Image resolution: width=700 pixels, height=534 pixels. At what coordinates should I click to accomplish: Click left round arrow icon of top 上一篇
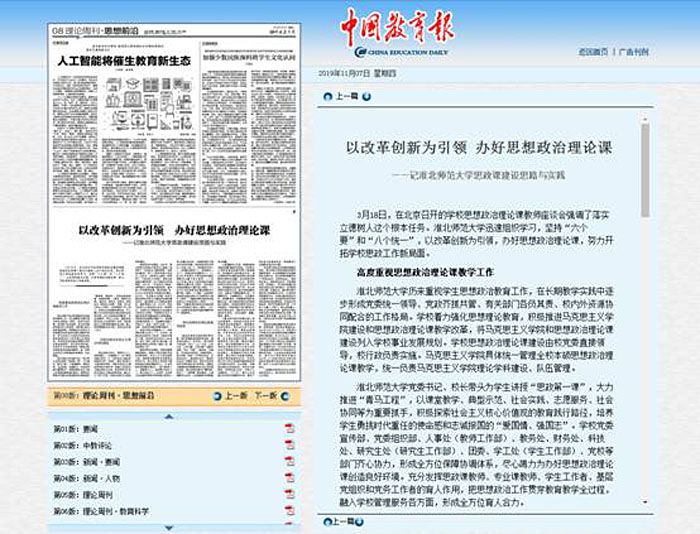(328, 96)
